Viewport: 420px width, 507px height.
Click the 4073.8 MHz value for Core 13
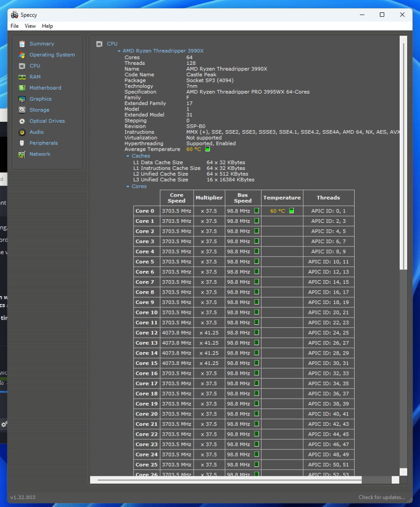[x=177, y=343]
